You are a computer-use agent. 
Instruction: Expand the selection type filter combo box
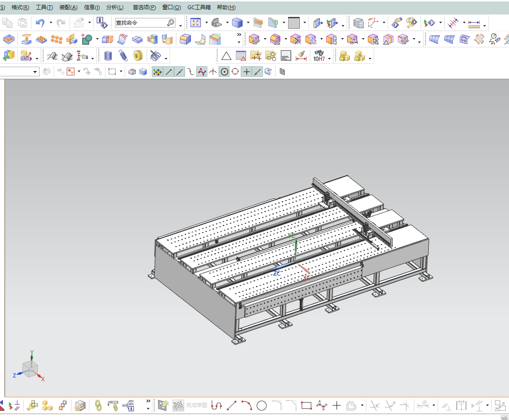(19, 72)
